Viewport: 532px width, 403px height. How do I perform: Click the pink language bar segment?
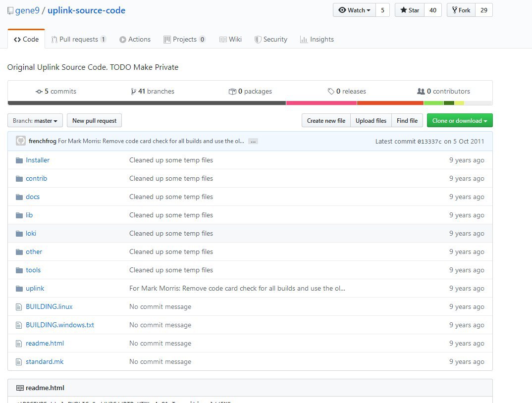coord(321,103)
